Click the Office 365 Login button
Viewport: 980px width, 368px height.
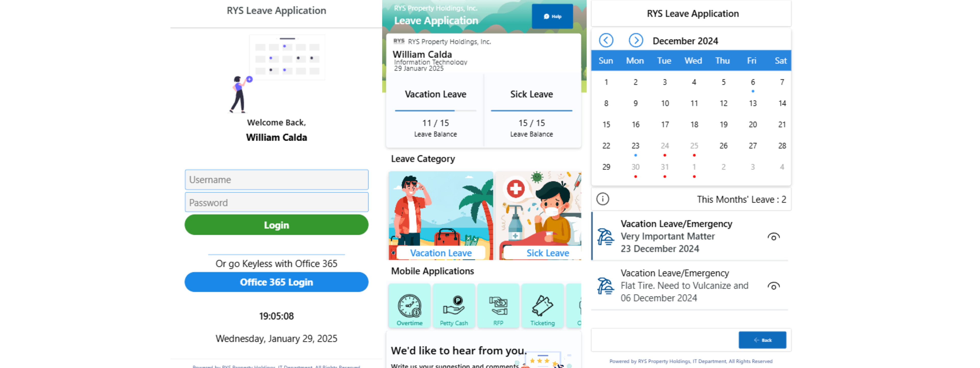[x=276, y=282]
